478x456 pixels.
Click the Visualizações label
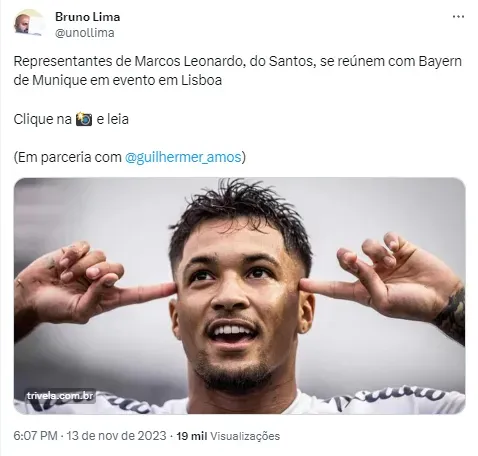click(245, 436)
